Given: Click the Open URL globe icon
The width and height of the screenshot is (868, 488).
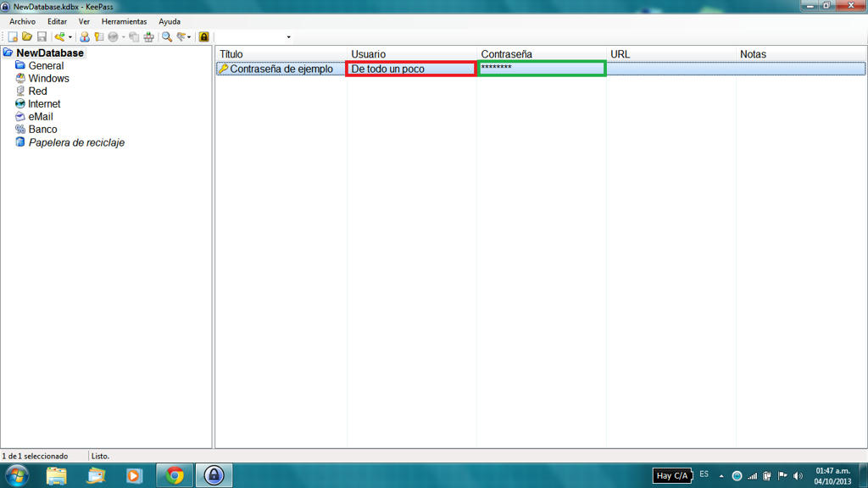Looking at the screenshot, I should coord(113,37).
